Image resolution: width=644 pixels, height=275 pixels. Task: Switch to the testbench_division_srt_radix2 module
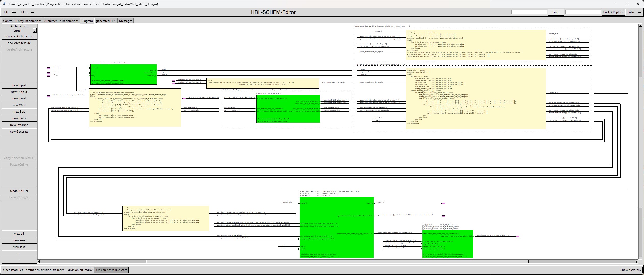point(46,270)
